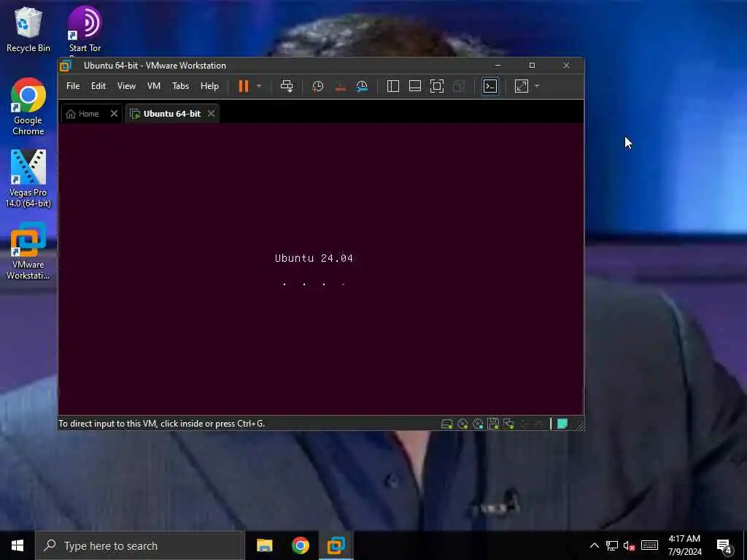This screenshot has width=747, height=560.
Task: Click the second CD/DVD drive status icon
Action: click(x=478, y=424)
